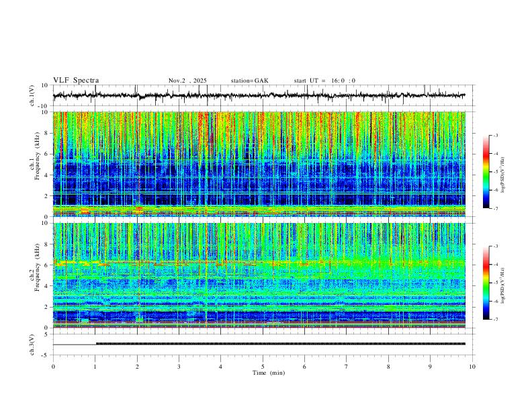This screenshot has width=532, height=411.
Task: Click the date label 'Nov.2 , 2025'
Action: click(x=187, y=81)
